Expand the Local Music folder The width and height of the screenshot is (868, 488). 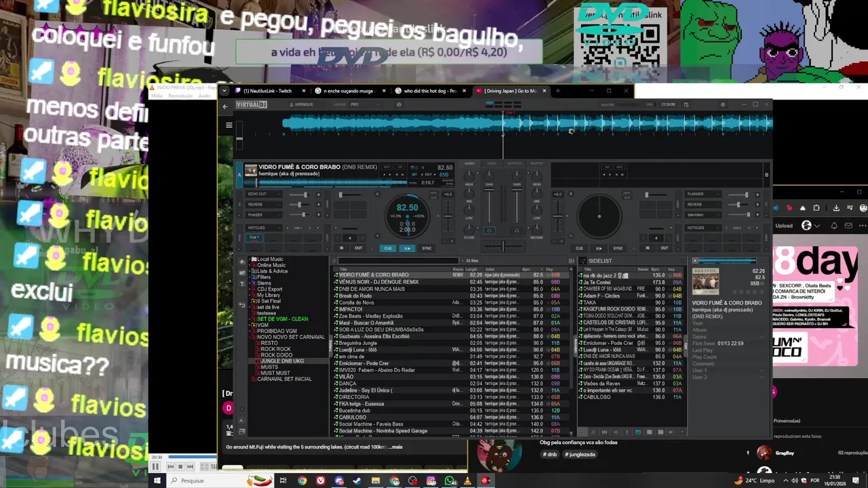click(x=250, y=259)
